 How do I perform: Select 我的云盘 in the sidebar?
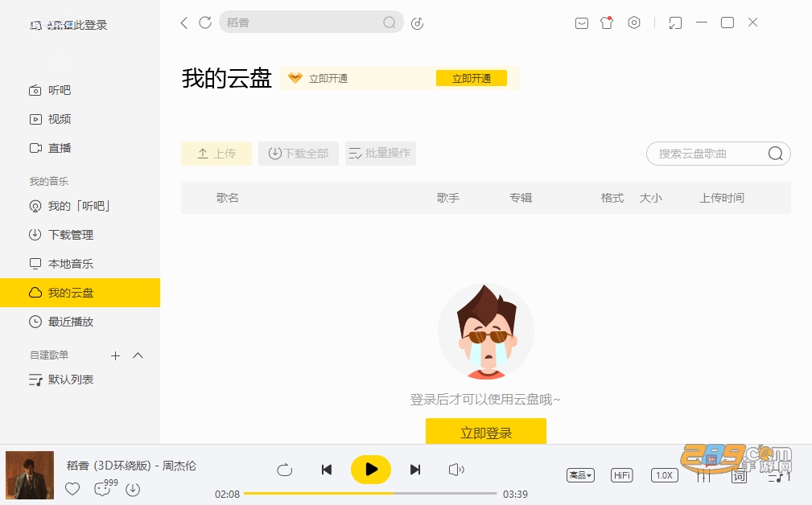80,293
